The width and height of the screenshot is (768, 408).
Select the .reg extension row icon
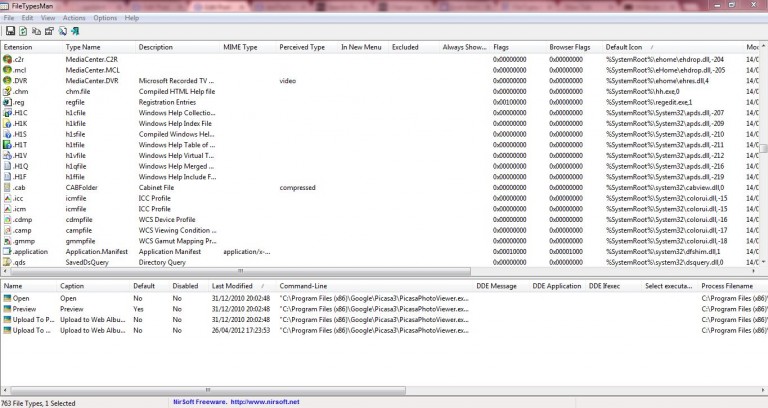(x=8, y=102)
